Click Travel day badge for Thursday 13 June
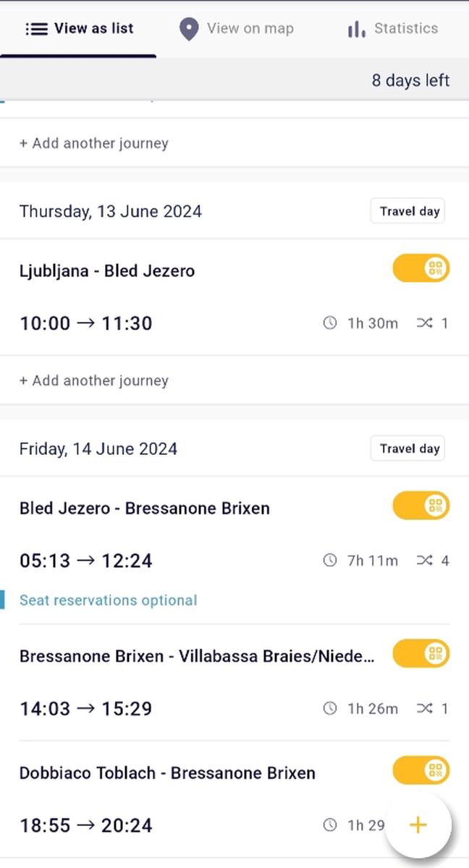 [x=408, y=211]
